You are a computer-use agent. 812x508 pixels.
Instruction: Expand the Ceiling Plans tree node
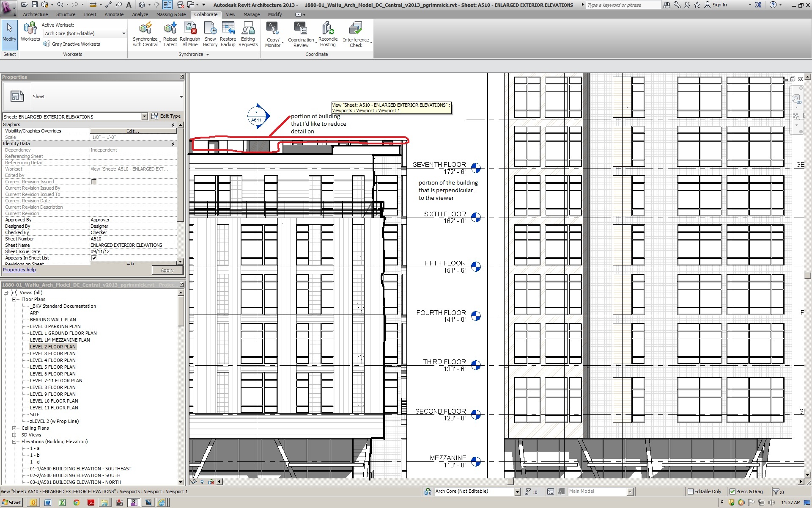point(14,428)
